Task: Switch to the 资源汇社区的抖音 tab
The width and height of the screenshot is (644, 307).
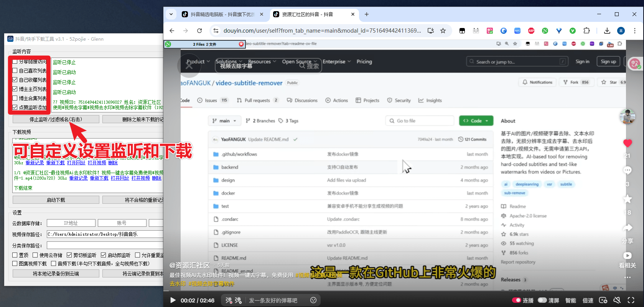Action: tap(313, 14)
